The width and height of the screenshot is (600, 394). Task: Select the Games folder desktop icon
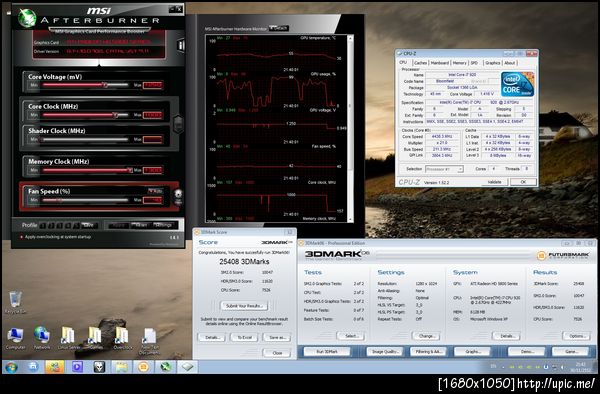[96, 339]
